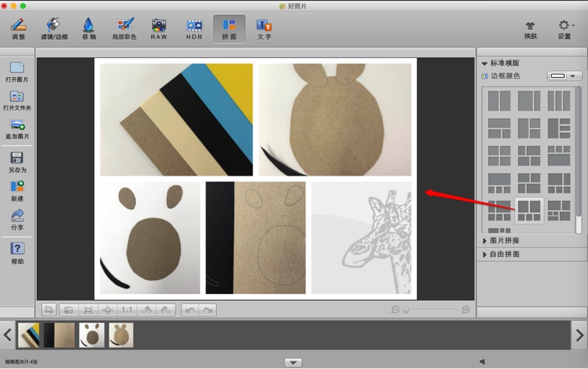The height and width of the screenshot is (369, 588).
Task: Click the fit-to-window icon in bottom toolbar
Action: pyautogui.click(x=88, y=310)
